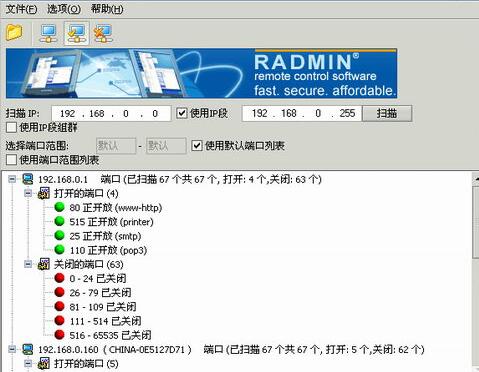Select the 81 - 109 已关闭 row
This screenshot has width=479, height=372.
tap(103, 307)
